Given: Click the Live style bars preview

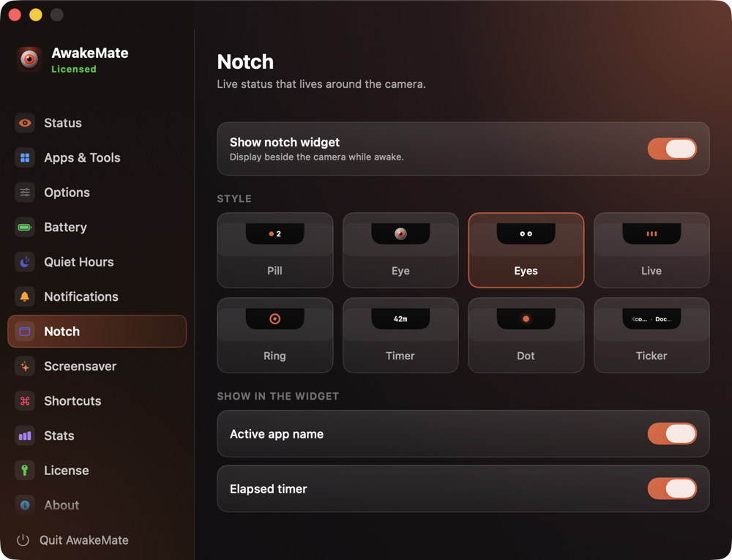Looking at the screenshot, I should click(651, 234).
